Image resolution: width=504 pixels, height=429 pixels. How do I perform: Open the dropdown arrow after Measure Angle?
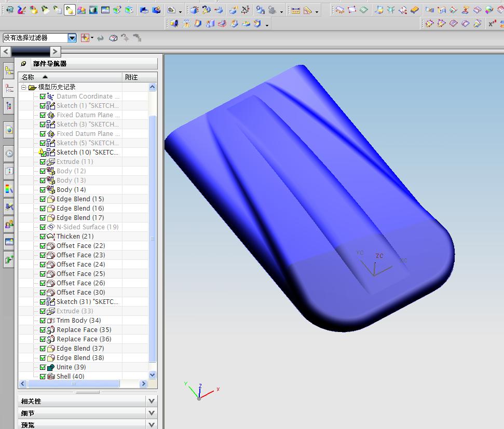click(317, 12)
